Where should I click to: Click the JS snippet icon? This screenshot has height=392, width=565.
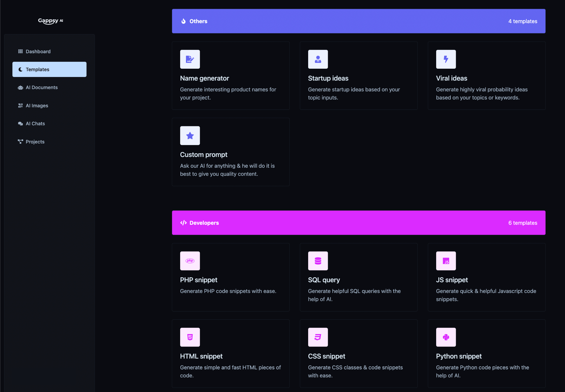[446, 261]
